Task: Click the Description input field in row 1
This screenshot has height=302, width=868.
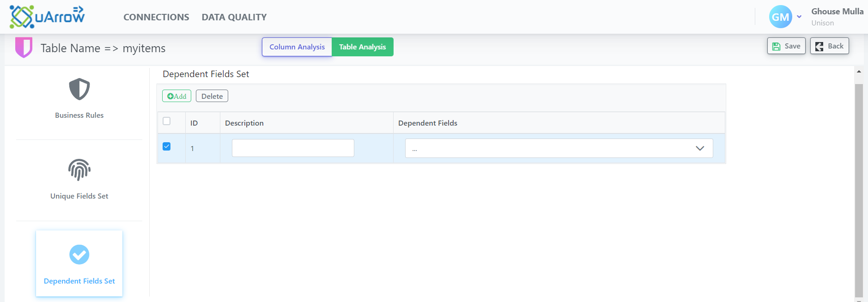Action: pos(293,148)
